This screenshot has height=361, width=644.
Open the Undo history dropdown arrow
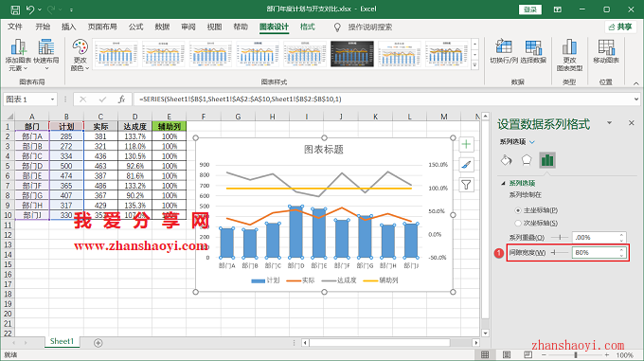point(40,9)
